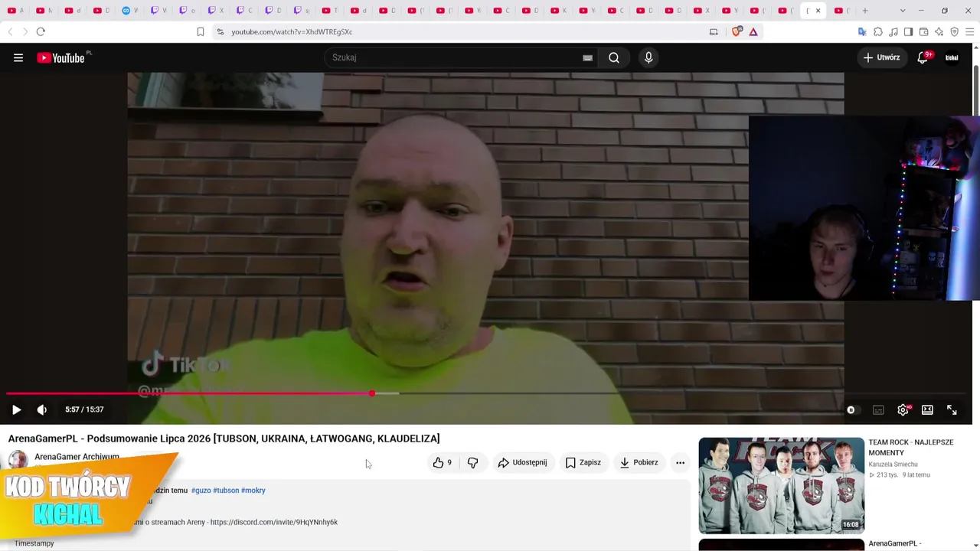Reload the page in the browser
980x551 pixels.
(41, 32)
